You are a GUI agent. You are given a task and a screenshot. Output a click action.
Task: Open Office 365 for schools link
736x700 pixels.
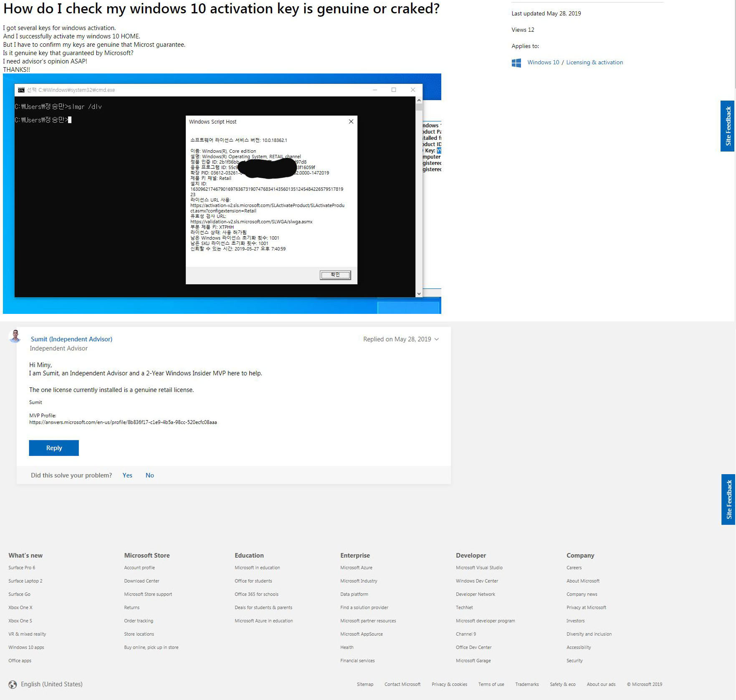point(256,594)
